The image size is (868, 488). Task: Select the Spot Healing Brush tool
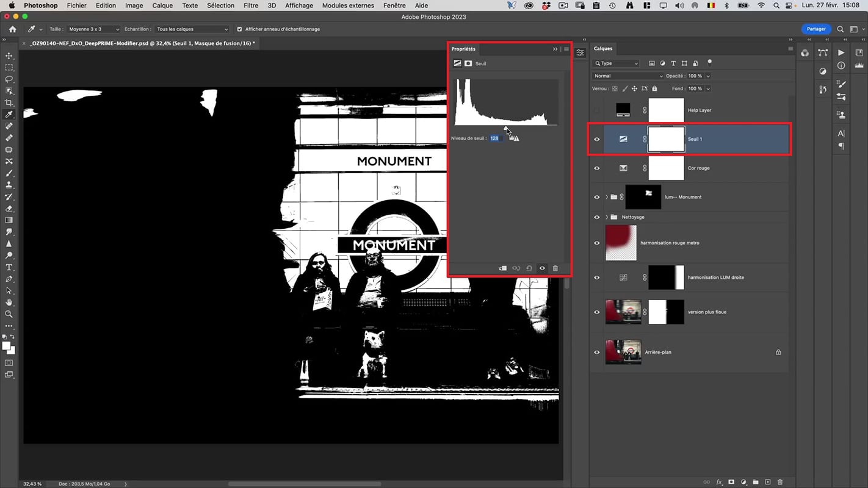9,126
